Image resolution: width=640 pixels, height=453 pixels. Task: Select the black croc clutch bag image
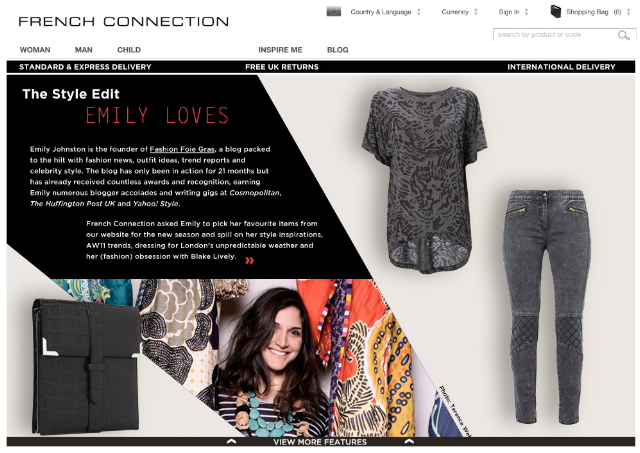(x=86, y=366)
